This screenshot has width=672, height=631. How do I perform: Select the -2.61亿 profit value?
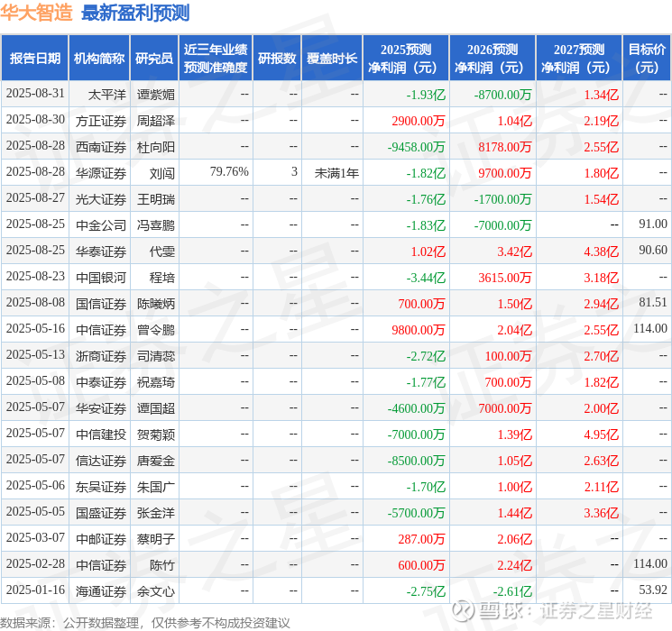[512, 591]
